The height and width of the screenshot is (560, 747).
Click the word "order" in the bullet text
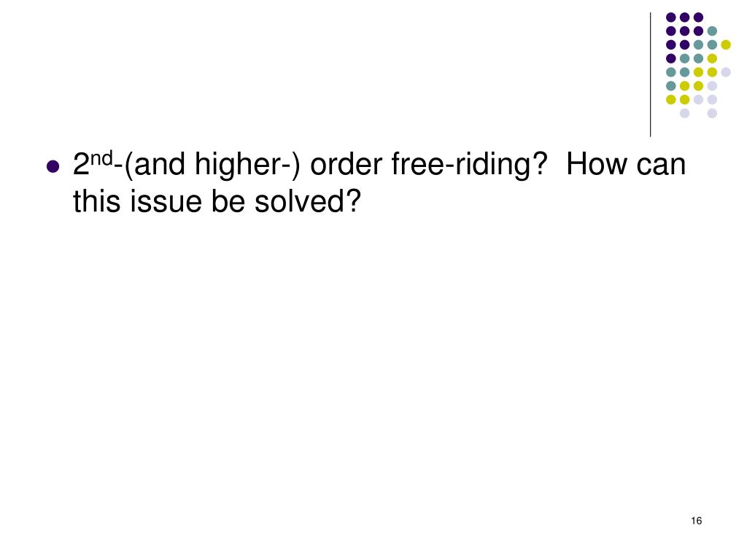tap(347, 165)
